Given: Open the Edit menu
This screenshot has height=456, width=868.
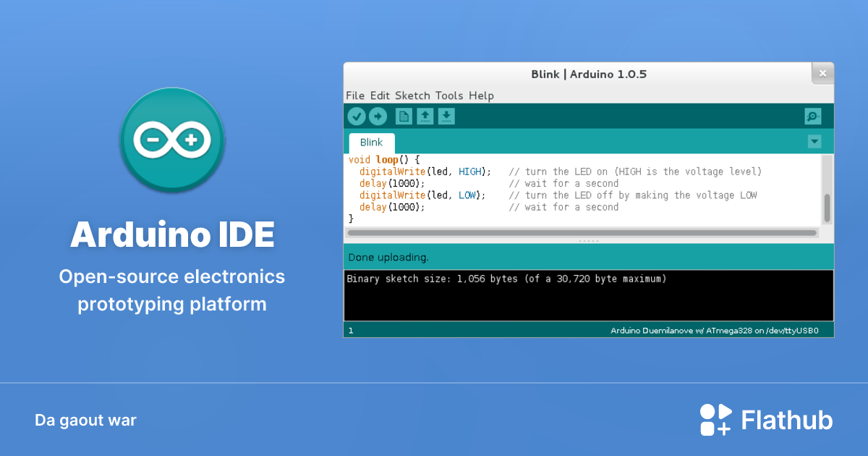Looking at the screenshot, I should 378,95.
